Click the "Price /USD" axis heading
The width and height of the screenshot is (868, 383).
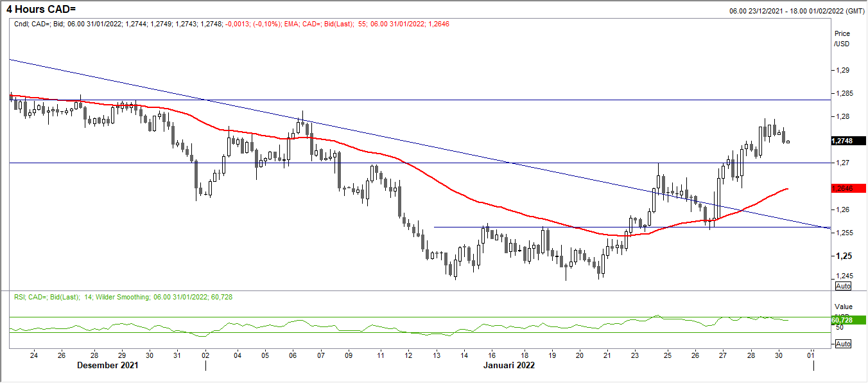click(x=842, y=39)
